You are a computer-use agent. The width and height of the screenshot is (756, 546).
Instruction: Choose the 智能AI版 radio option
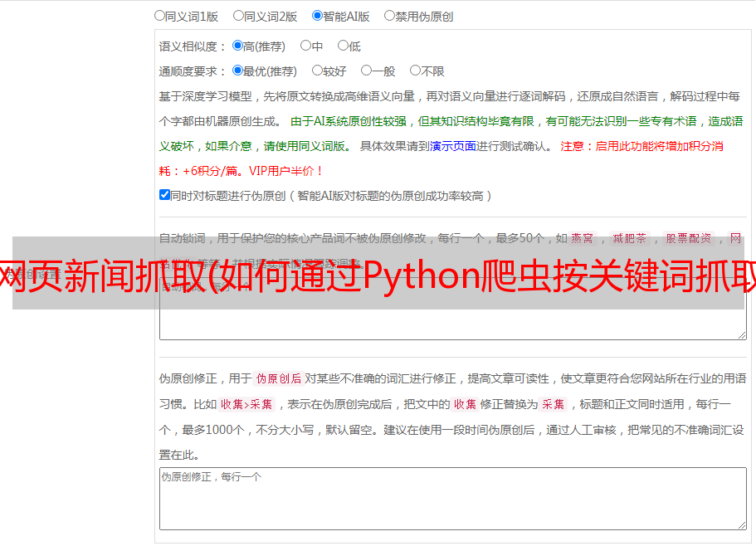317,16
